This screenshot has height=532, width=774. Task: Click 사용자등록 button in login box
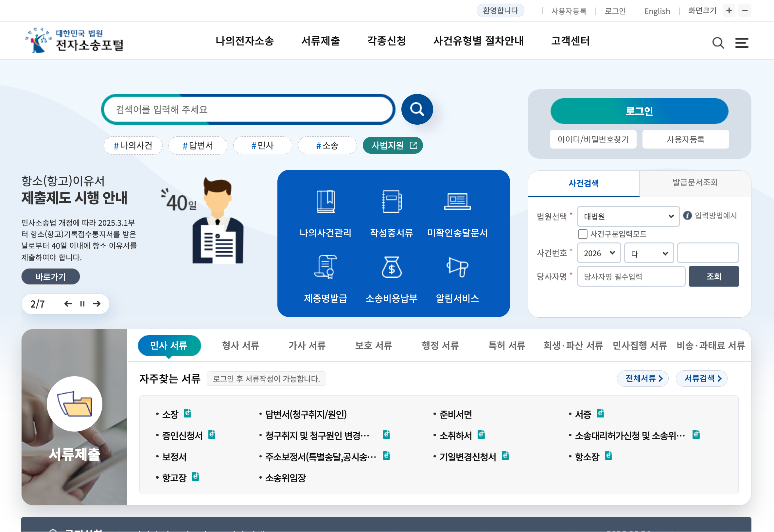pos(685,139)
